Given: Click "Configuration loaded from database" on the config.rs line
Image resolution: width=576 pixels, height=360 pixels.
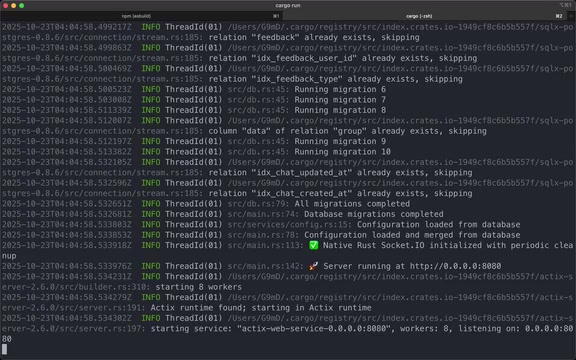Looking at the screenshot, I should (439, 224).
